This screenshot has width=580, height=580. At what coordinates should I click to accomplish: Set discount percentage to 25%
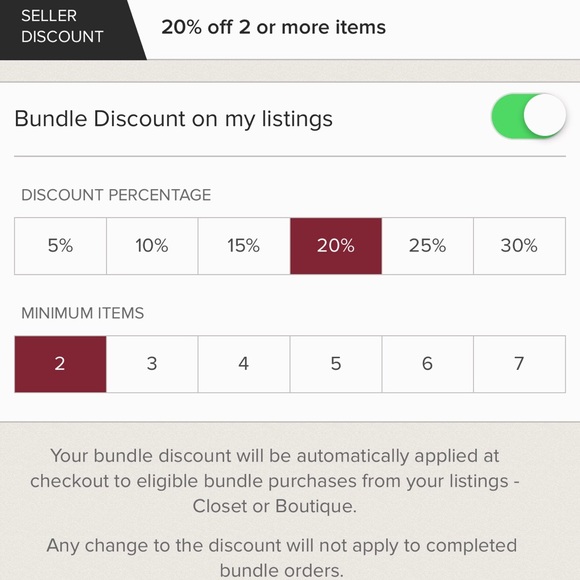coord(428,246)
